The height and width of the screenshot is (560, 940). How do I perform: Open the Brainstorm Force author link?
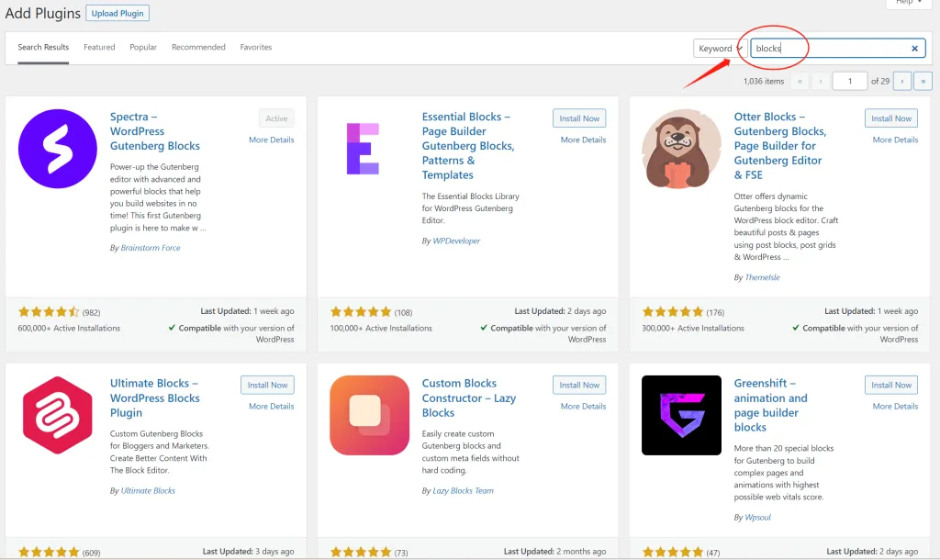(151, 248)
